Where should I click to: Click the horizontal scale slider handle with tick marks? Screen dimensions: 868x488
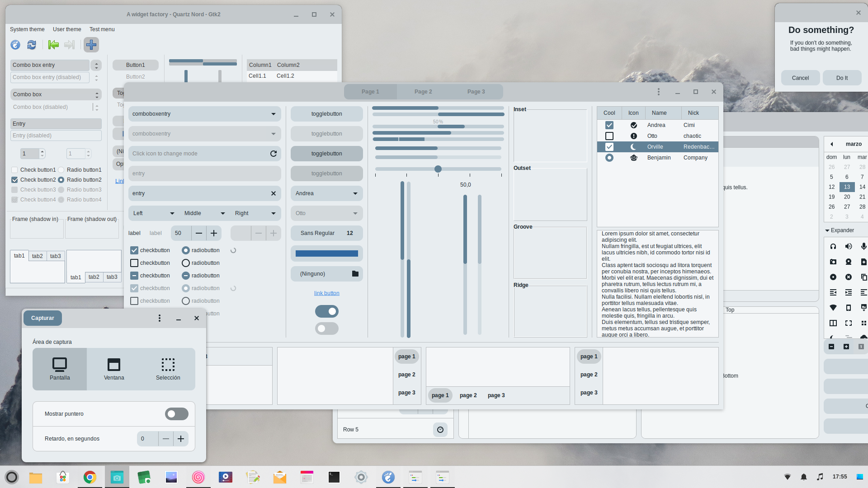(438, 169)
